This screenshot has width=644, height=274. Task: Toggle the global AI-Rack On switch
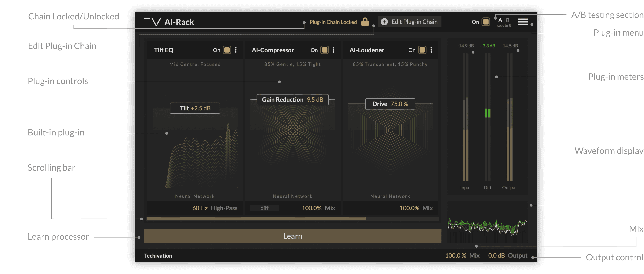[x=486, y=22]
